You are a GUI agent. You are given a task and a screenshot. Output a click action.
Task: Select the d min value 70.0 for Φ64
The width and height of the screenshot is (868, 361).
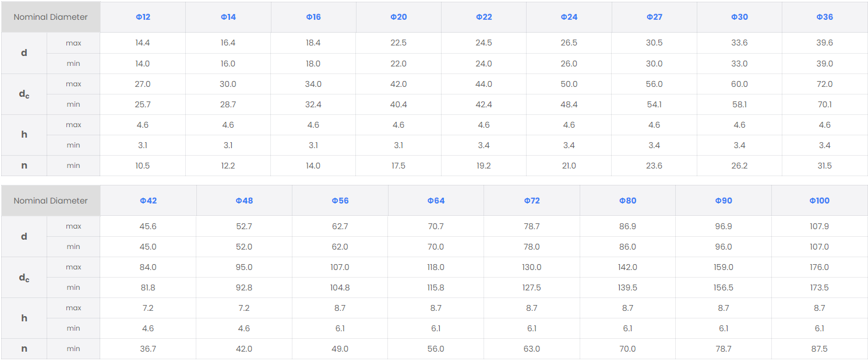tap(436, 247)
